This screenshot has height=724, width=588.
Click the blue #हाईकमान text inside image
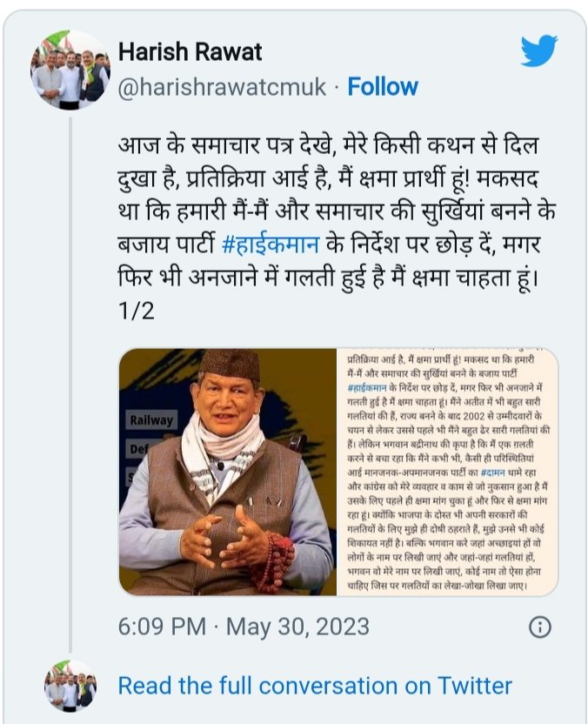coord(373,388)
